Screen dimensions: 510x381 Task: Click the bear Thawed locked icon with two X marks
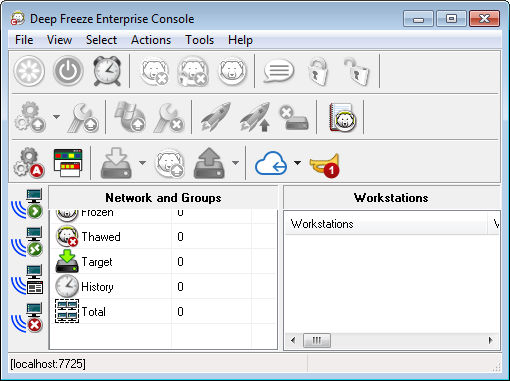193,71
